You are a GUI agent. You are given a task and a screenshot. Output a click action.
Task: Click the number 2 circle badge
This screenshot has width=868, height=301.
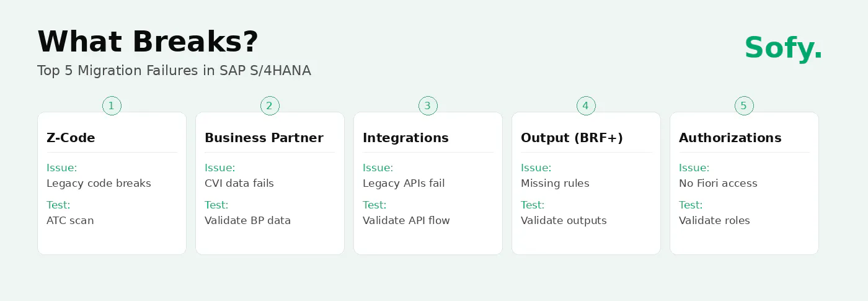270,106
